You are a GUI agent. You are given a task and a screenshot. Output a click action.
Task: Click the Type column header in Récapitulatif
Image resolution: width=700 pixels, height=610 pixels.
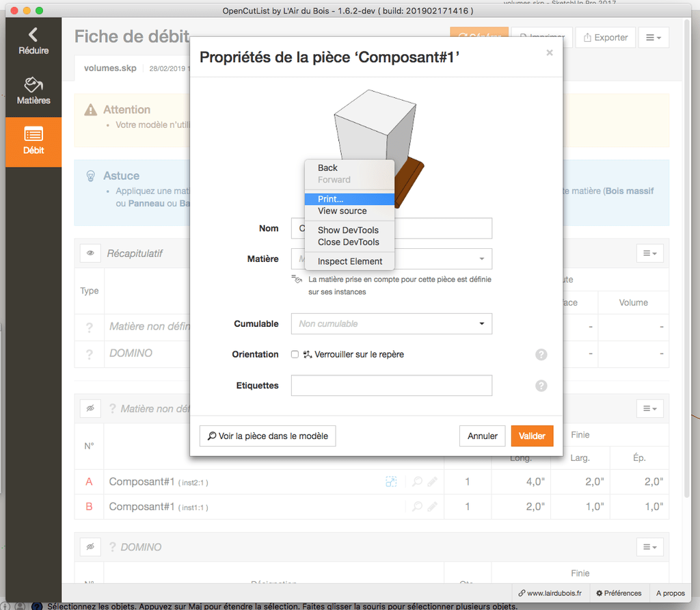90,291
